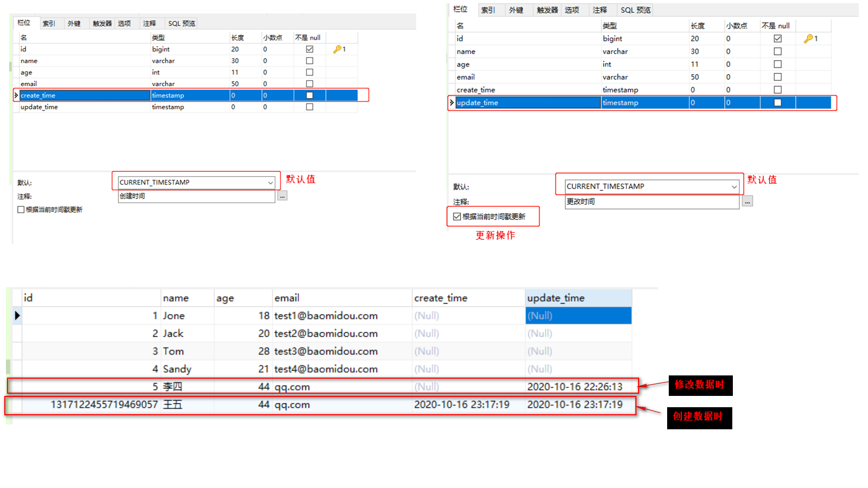Click bigint type cell in right table

point(645,38)
